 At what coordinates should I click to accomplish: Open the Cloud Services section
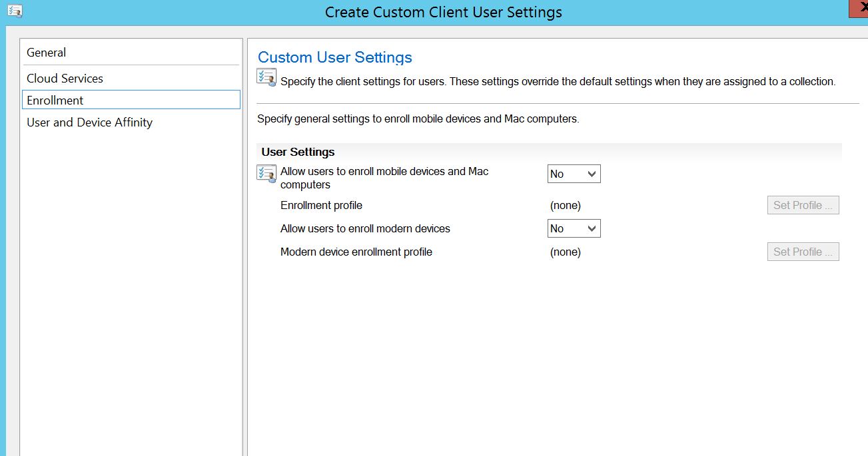(131, 78)
